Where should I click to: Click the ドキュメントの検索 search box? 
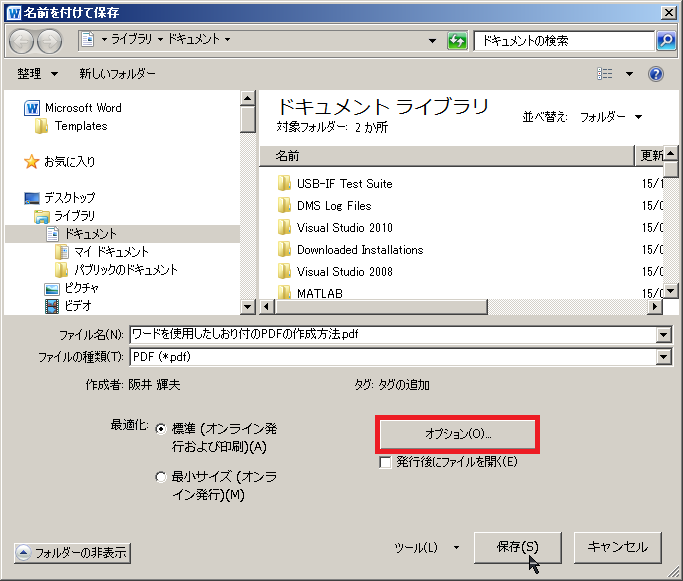point(564,41)
